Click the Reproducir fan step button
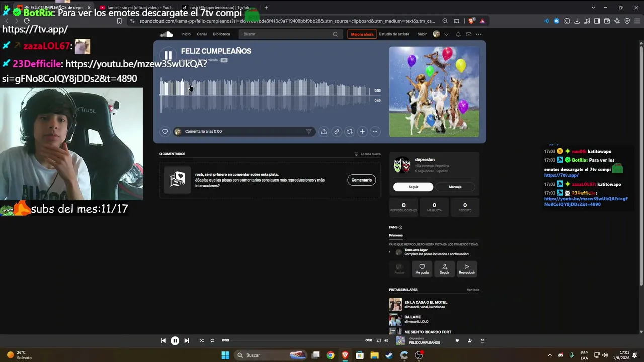The width and height of the screenshot is (644, 362). (x=467, y=269)
